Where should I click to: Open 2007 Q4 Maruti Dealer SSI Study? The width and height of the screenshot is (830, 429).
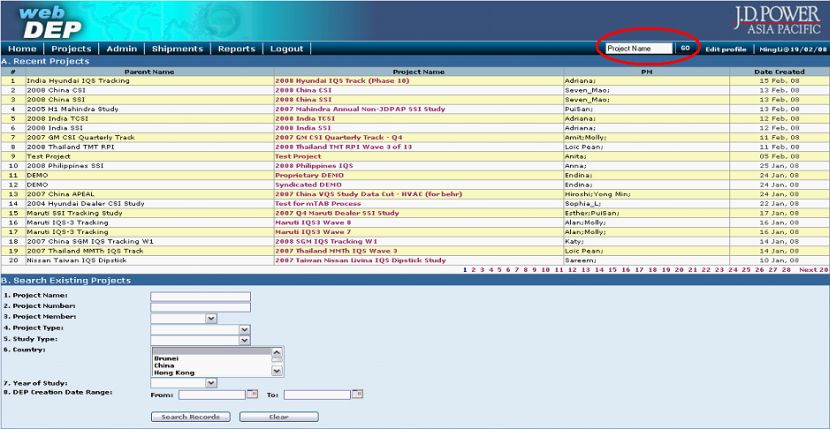[x=337, y=213]
